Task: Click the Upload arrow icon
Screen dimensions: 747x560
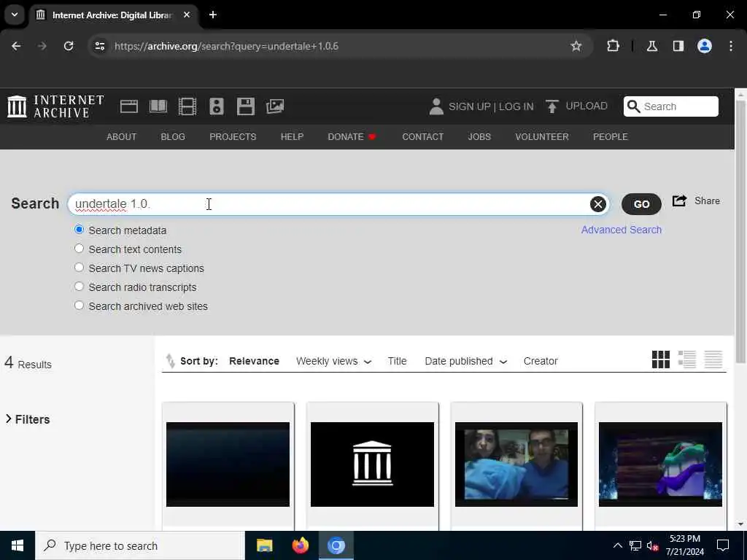Action: pos(551,106)
